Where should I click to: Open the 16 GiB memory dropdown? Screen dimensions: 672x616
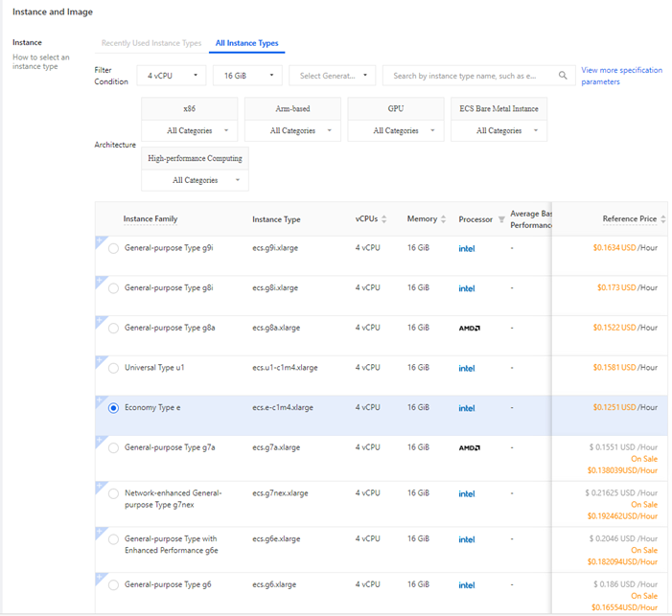(x=247, y=76)
